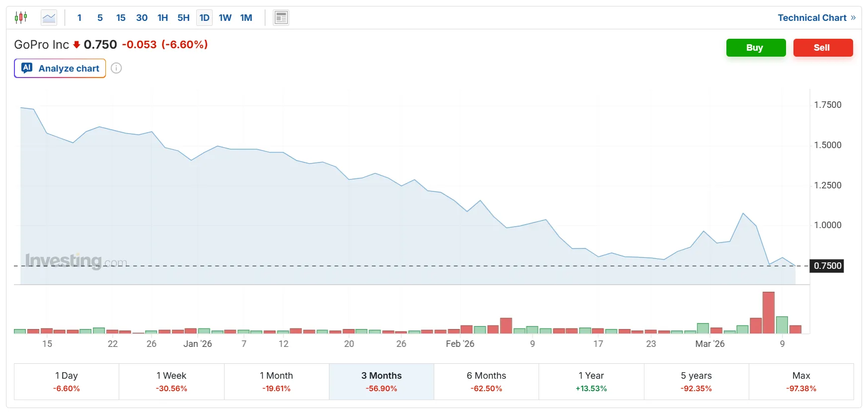Select the area chart type icon
The image size is (868, 412).
(49, 18)
